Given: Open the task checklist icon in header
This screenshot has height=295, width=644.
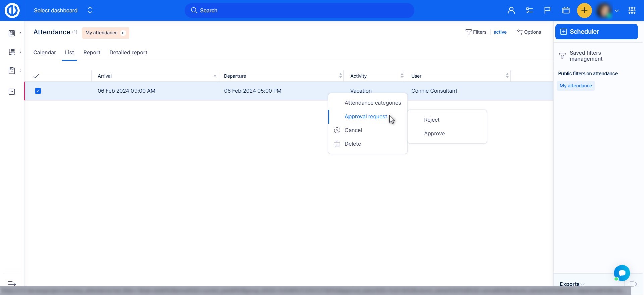Looking at the screenshot, I should click(529, 11).
